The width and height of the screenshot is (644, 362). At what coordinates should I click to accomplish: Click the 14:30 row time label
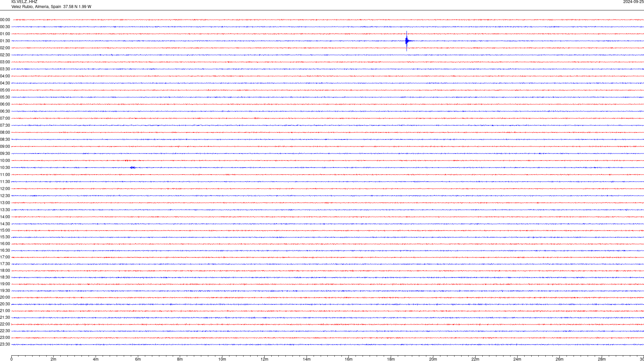coord(5,224)
